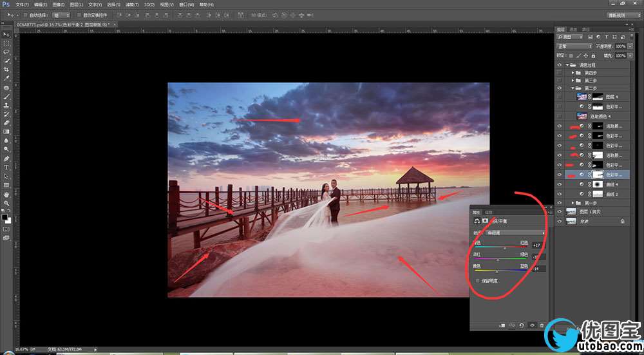644x355 pixels.
Task: Select the 背景 layer row
Action: pos(592,221)
